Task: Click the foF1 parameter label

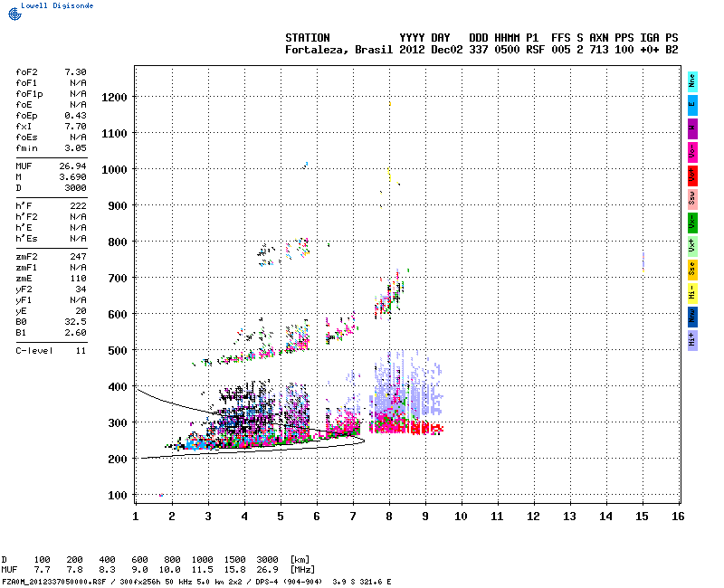Action: pyautogui.click(x=26, y=83)
